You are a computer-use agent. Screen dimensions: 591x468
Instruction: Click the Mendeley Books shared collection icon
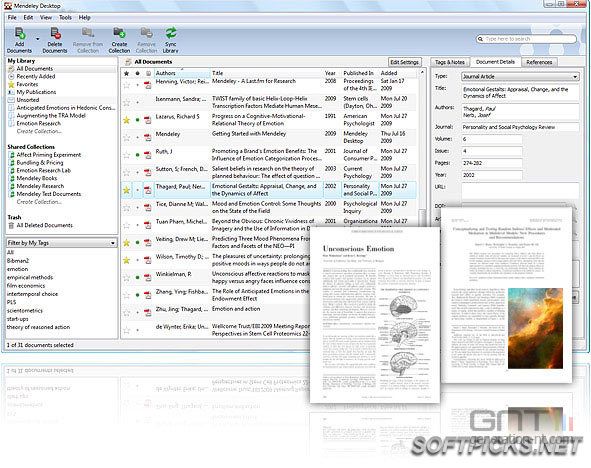tap(12, 178)
